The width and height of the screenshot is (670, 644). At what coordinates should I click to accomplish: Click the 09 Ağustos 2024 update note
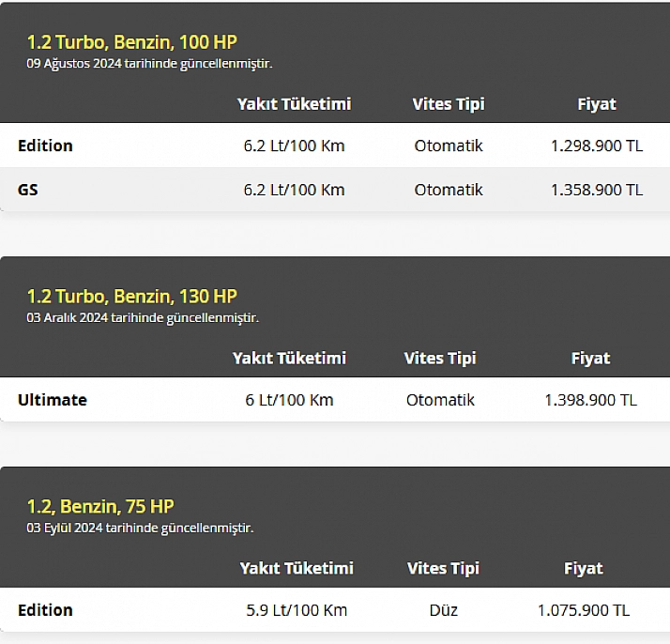point(149,64)
